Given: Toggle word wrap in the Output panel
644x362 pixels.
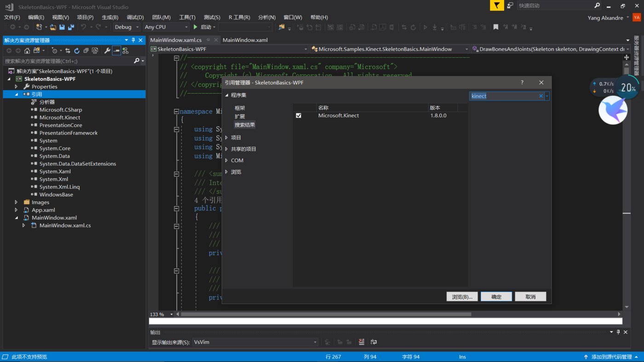Looking at the screenshot, I should (x=374, y=342).
